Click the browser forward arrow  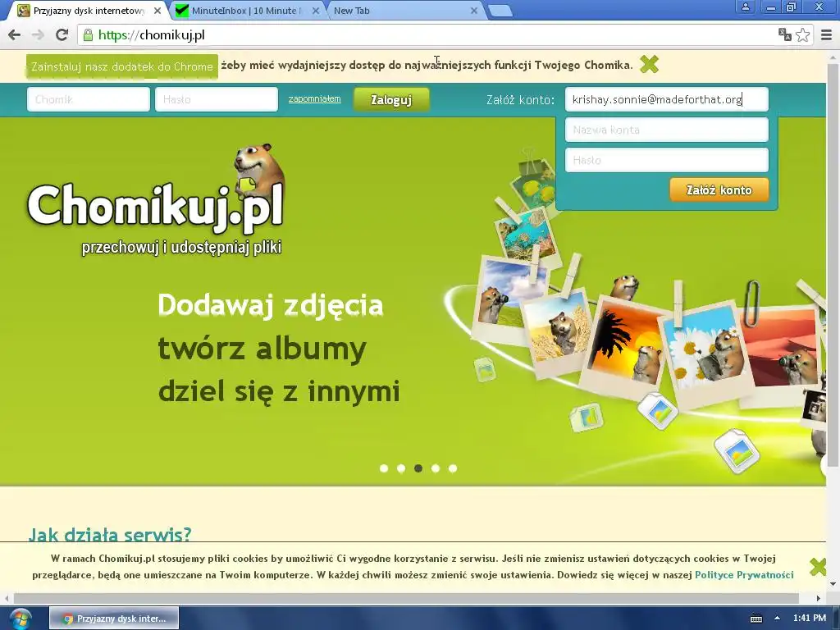38,35
